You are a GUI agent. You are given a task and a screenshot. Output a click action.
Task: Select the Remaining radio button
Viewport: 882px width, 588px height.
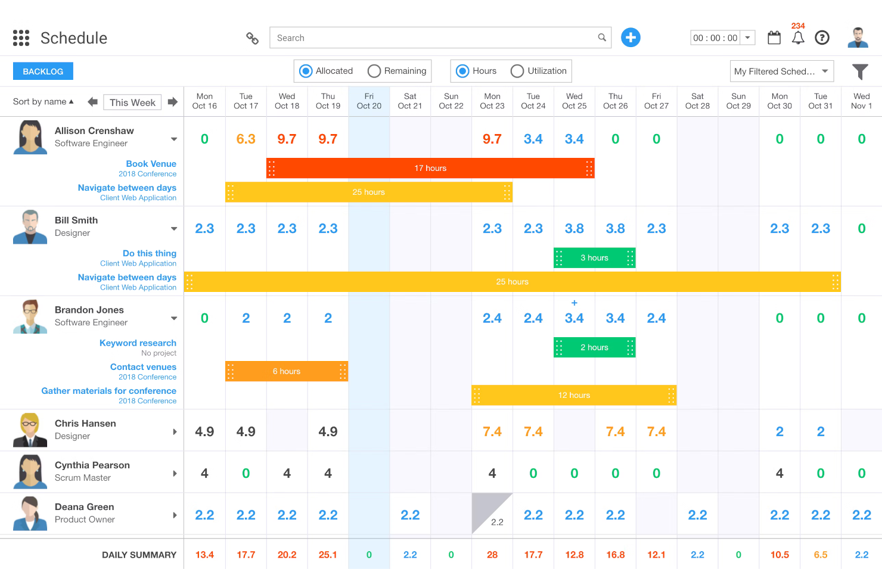coord(374,71)
